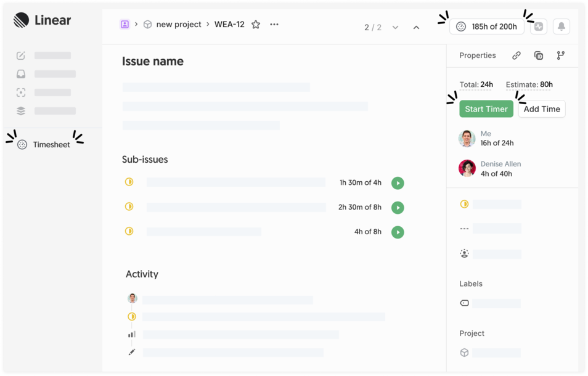
Task: Click the 185h of 200h progress badge
Action: click(486, 27)
